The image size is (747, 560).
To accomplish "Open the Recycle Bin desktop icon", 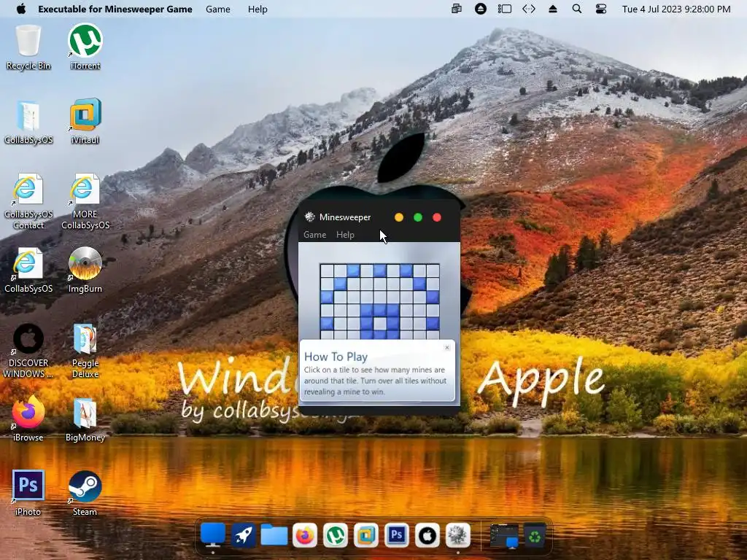I will 28,47.
